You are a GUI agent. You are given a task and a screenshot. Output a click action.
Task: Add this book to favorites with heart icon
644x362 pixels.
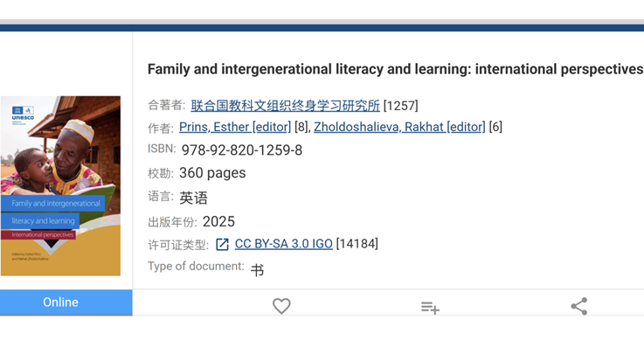coord(281,306)
